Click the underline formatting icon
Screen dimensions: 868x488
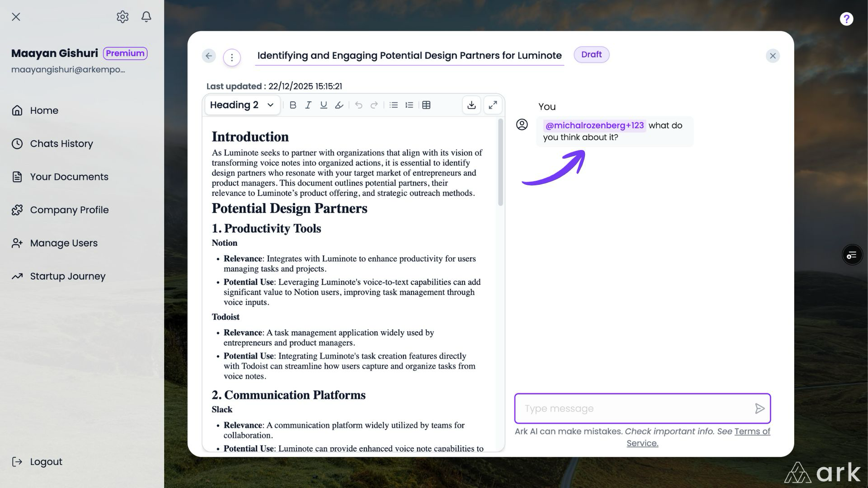(x=324, y=105)
